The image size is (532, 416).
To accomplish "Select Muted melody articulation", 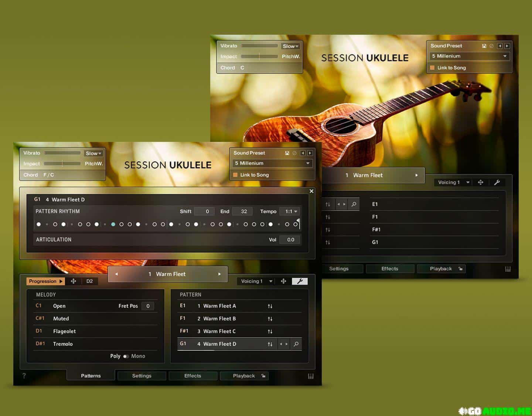I will click(x=61, y=318).
